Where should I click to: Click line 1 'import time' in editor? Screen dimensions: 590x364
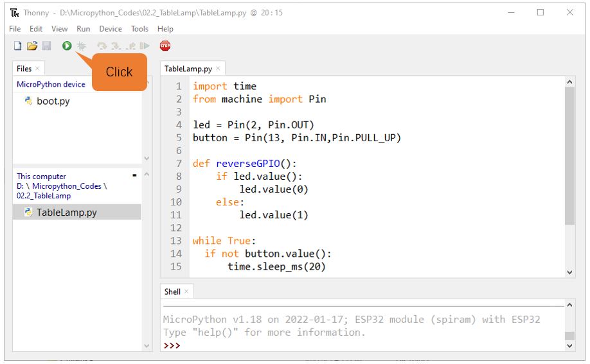[x=225, y=86]
